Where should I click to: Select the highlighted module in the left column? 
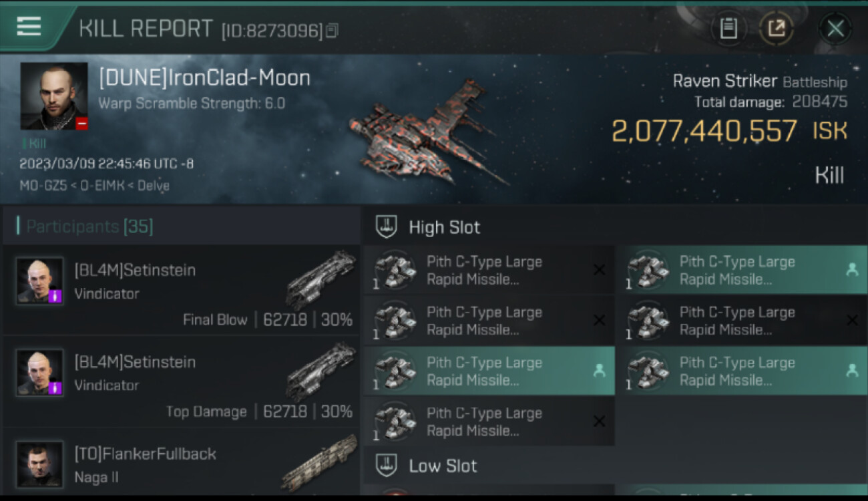(x=487, y=371)
